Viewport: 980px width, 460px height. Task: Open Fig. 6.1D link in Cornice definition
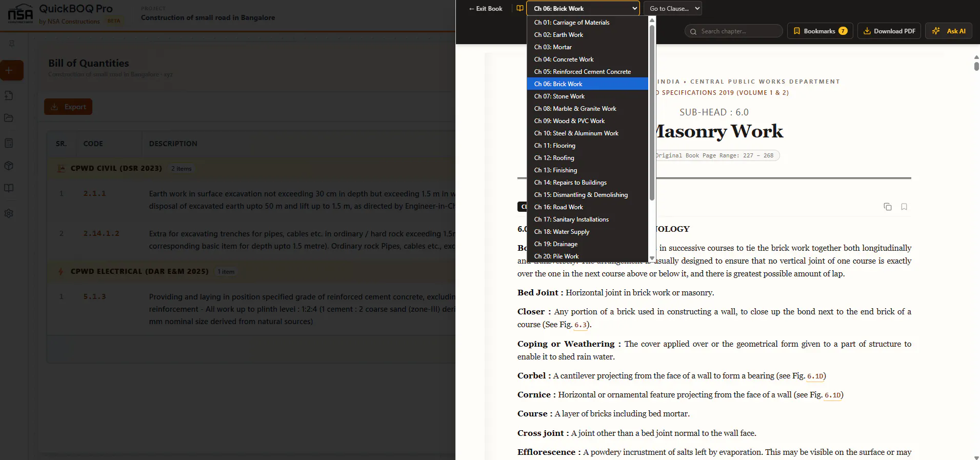(x=833, y=395)
